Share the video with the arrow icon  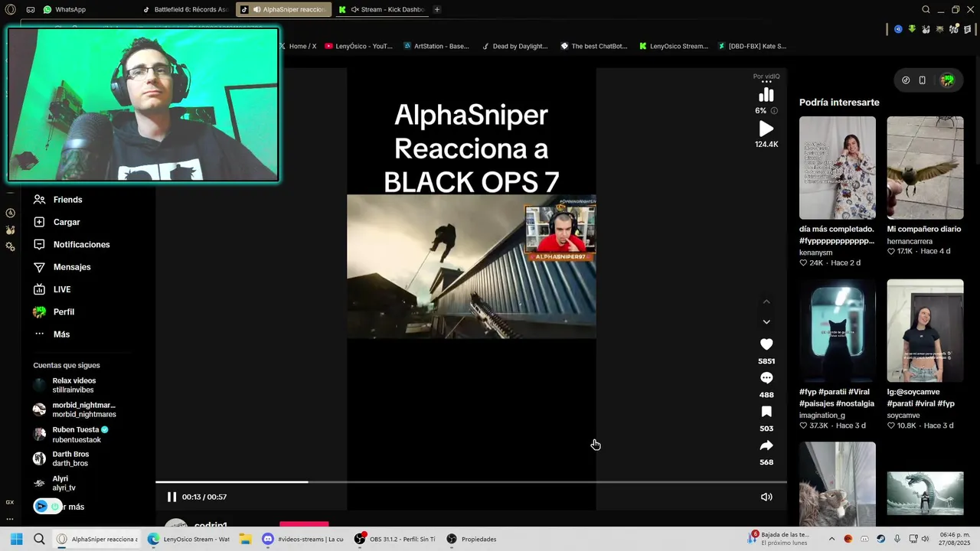click(766, 445)
